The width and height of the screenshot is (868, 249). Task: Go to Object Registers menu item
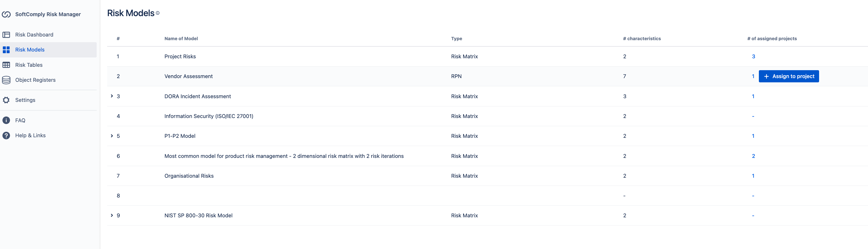tap(35, 80)
